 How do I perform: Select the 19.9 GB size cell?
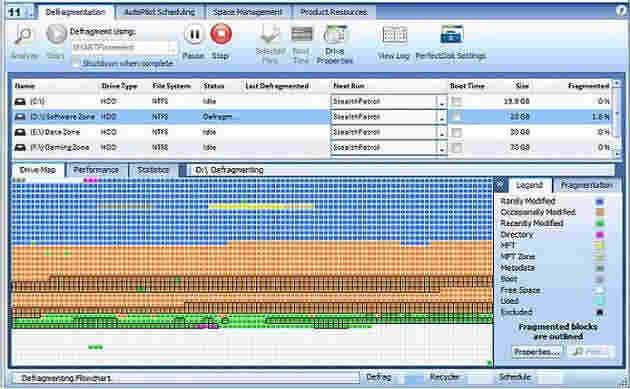pos(516,101)
